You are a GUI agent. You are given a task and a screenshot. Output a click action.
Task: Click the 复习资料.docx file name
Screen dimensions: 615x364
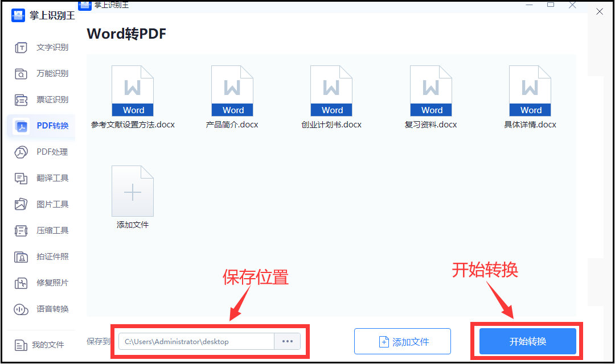pos(431,125)
